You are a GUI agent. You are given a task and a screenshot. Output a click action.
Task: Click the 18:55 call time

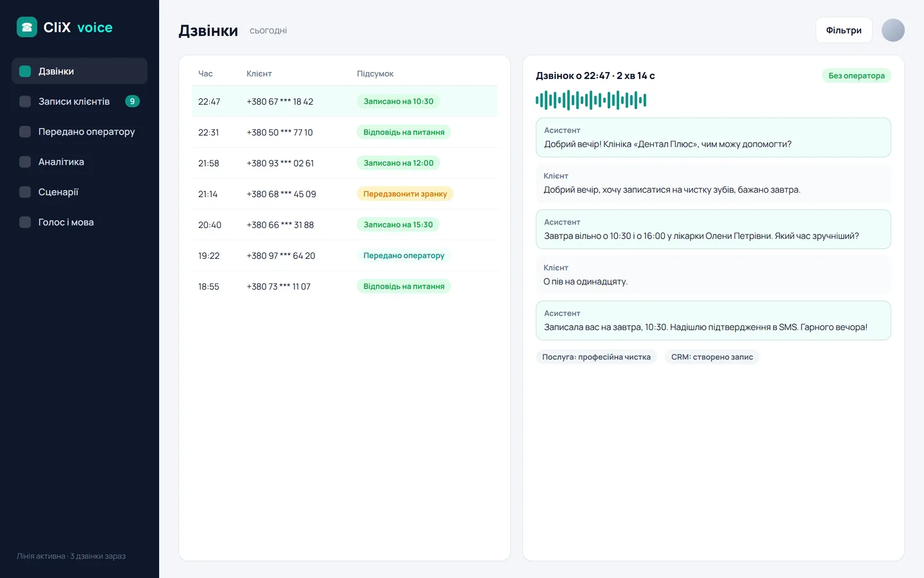(209, 286)
